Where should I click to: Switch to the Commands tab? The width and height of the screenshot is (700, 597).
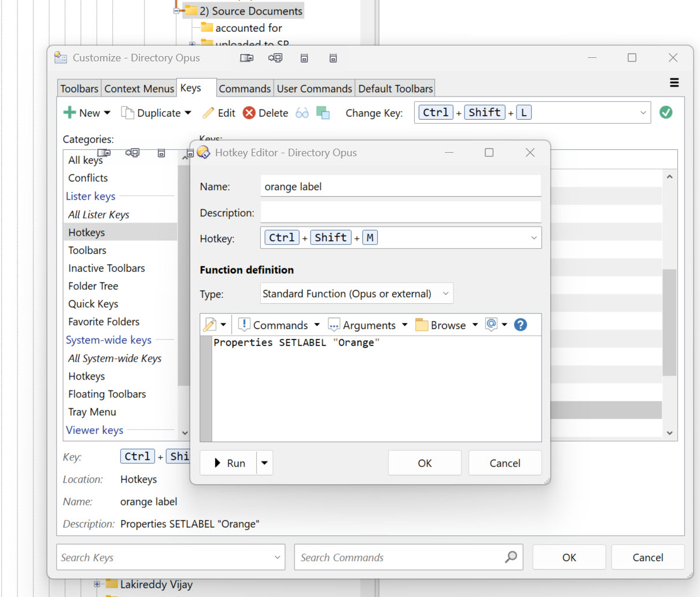click(x=245, y=89)
